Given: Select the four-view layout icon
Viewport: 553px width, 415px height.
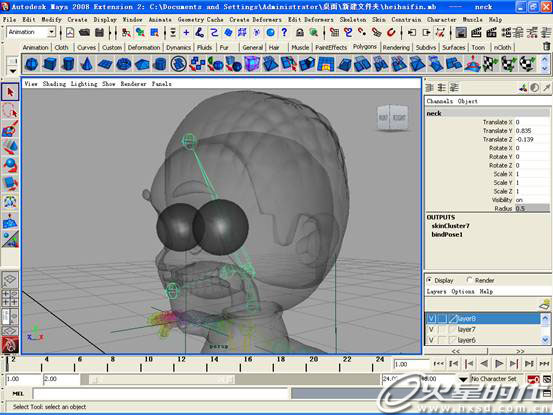Looking at the screenshot, I should pos(10,298).
